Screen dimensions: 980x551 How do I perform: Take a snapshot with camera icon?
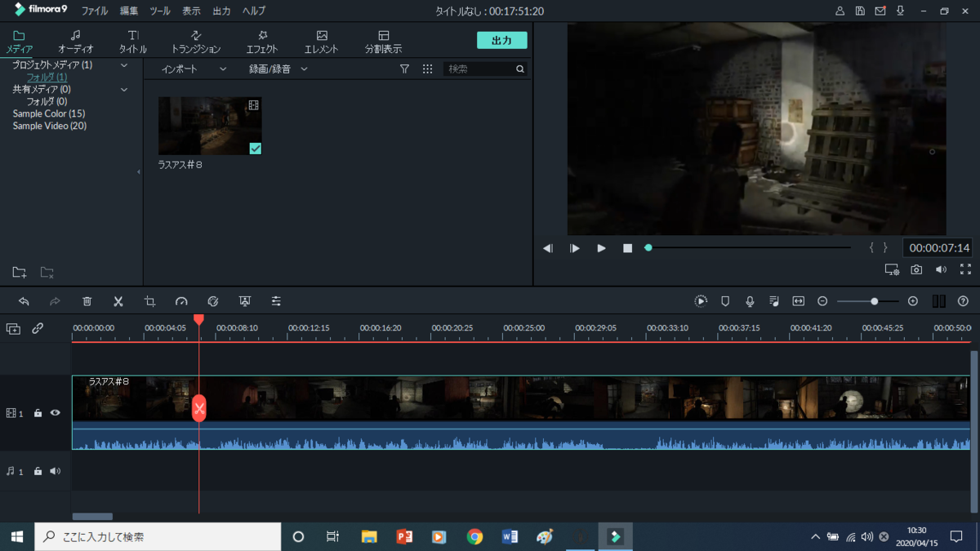tap(916, 269)
